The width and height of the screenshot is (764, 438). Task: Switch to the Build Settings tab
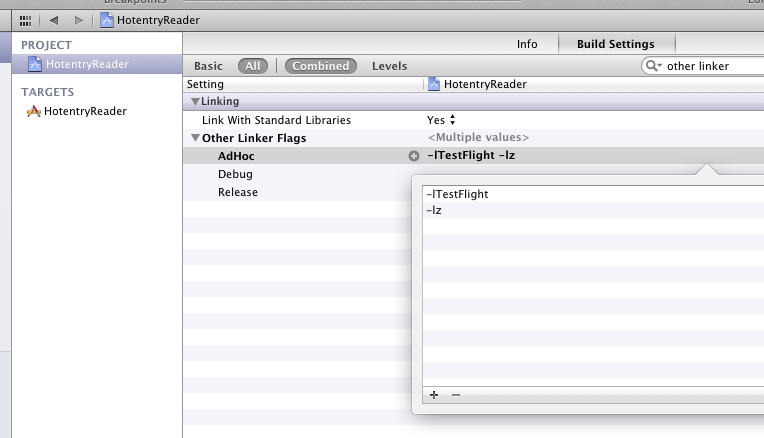(x=616, y=44)
